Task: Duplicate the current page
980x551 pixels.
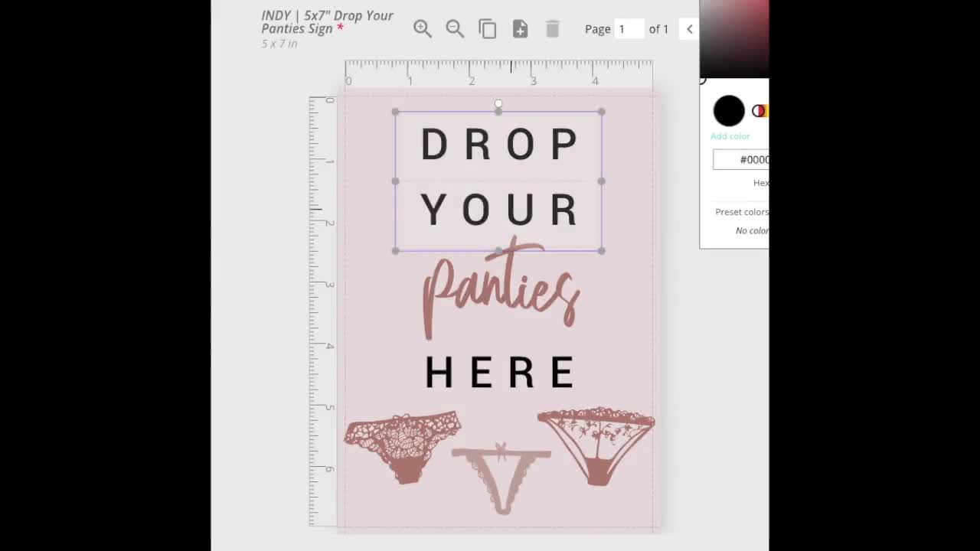Action: click(488, 28)
